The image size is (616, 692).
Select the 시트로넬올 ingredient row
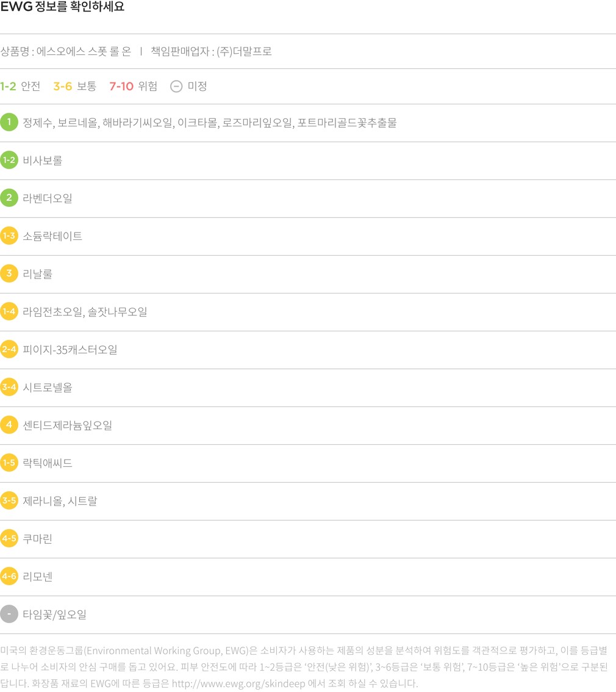(x=308, y=387)
